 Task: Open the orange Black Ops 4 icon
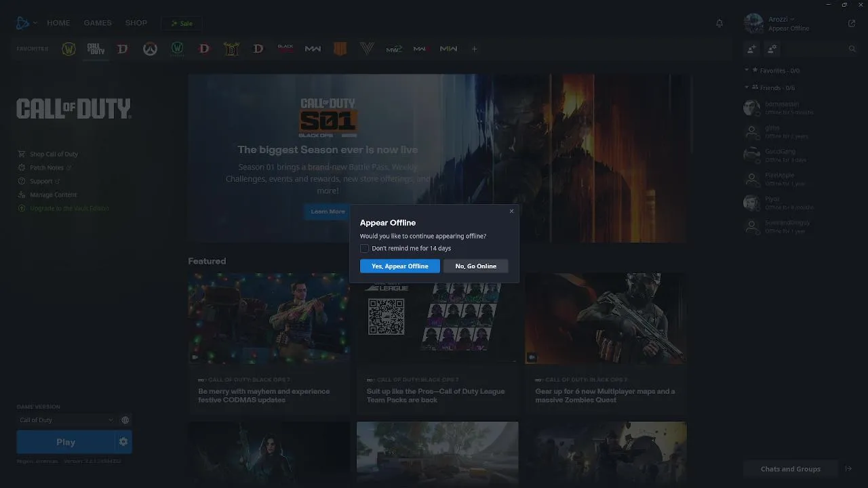340,49
